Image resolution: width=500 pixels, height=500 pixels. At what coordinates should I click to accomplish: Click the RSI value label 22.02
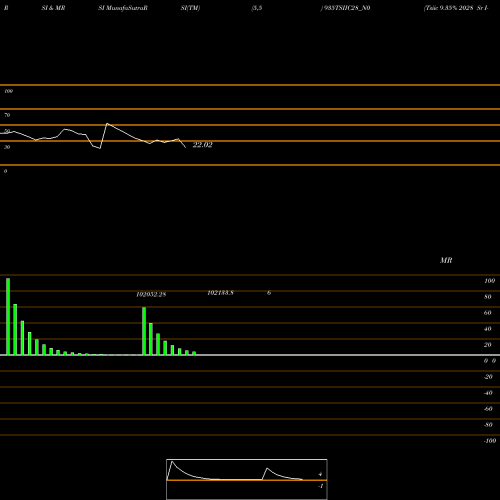[x=202, y=145]
